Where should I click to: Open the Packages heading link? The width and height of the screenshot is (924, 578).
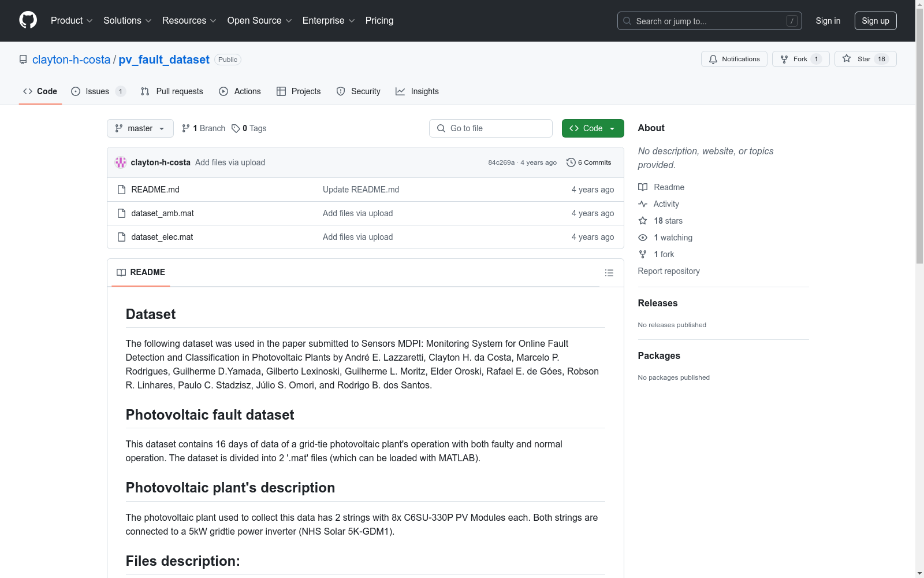(659, 355)
